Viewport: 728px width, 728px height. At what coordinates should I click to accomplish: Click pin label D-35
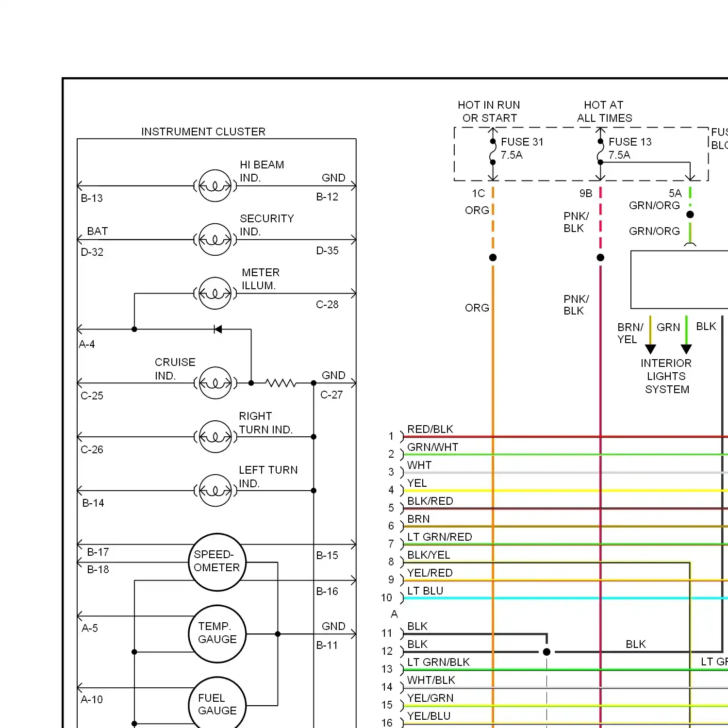coord(327,250)
